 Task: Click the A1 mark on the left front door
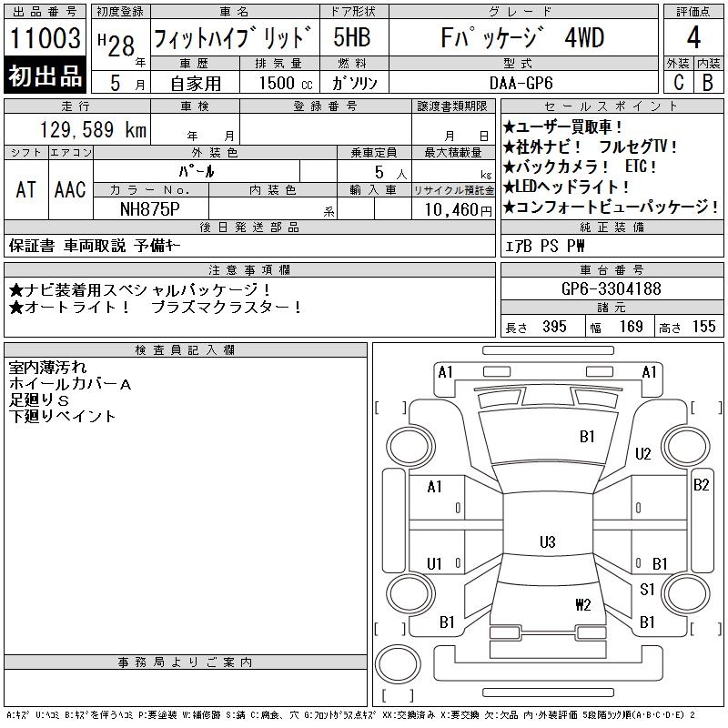click(435, 487)
